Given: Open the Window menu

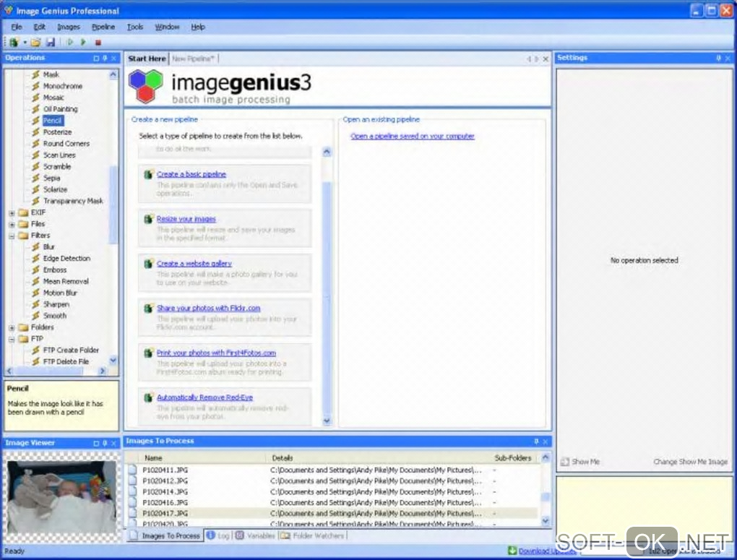Looking at the screenshot, I should pyautogui.click(x=168, y=27).
